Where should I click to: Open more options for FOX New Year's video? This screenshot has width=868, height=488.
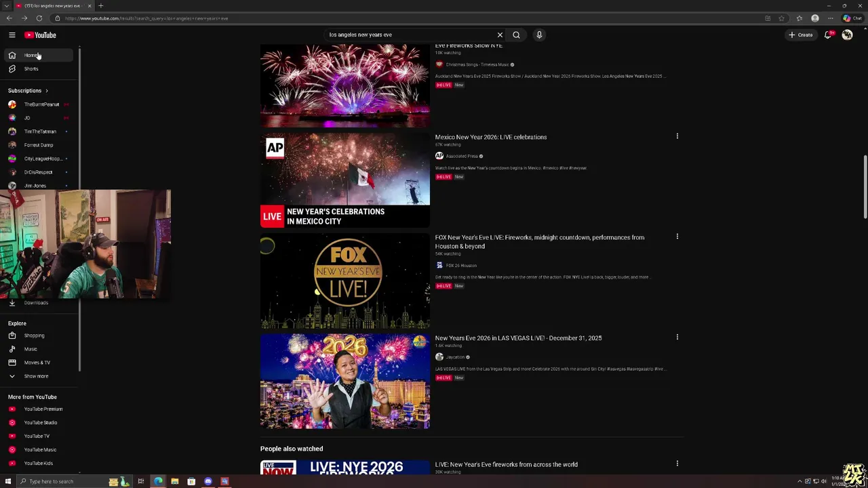[677, 237]
